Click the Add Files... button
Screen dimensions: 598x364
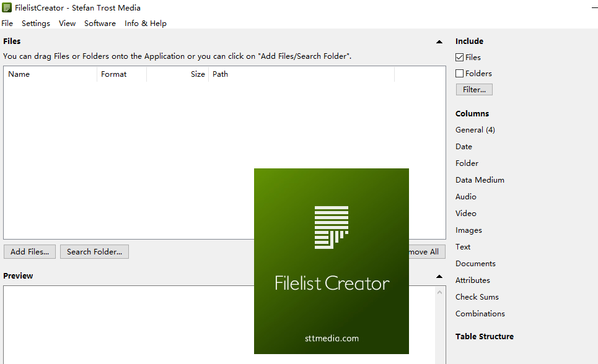30,251
